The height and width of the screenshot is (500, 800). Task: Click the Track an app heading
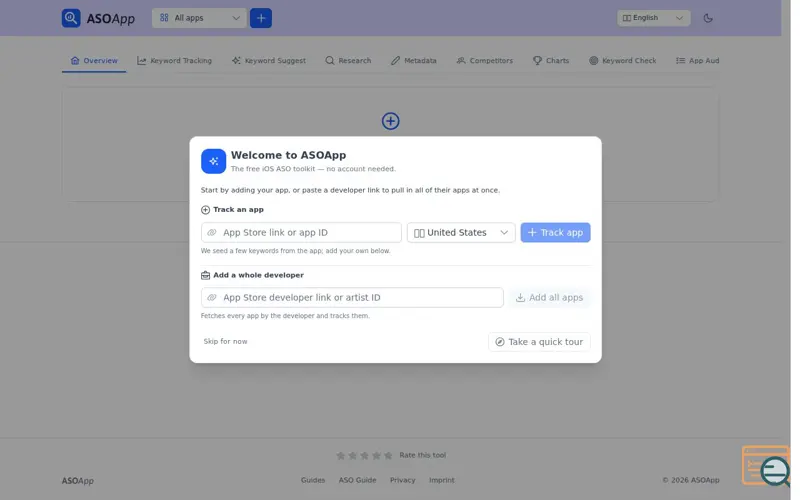point(238,209)
